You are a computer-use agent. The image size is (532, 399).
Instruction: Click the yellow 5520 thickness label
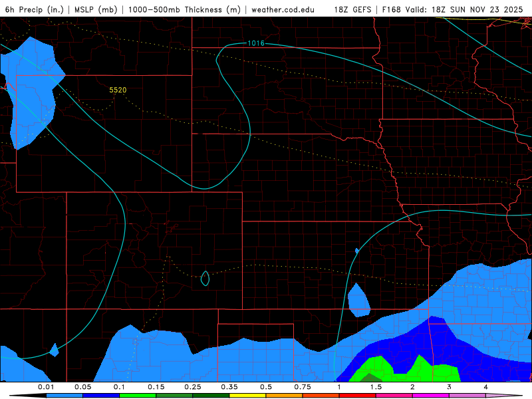(118, 90)
